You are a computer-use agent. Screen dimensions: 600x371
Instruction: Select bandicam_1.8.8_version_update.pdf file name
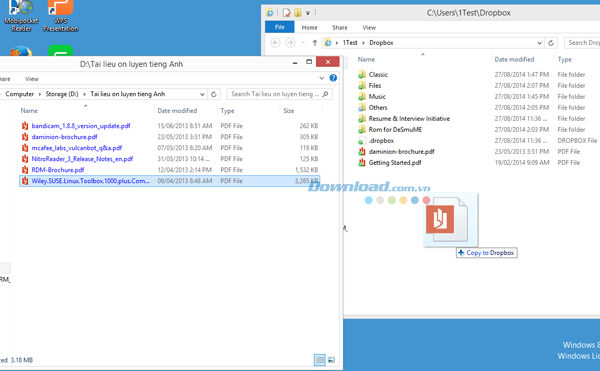[x=81, y=126]
